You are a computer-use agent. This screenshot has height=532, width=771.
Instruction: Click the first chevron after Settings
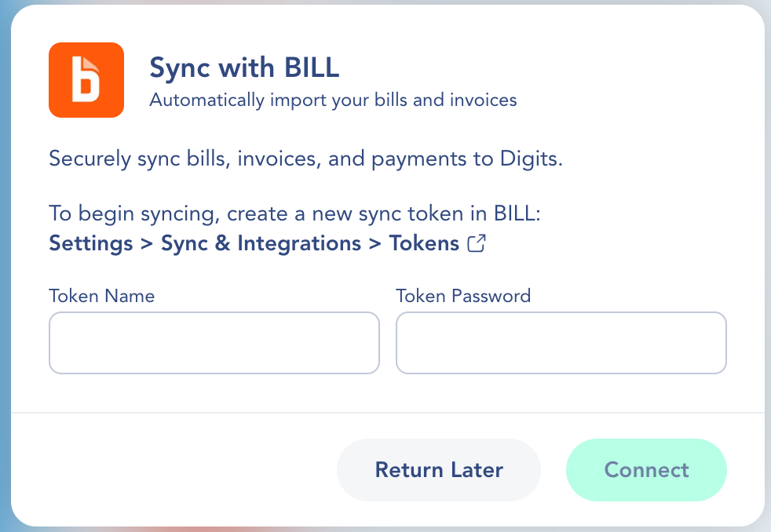tap(147, 243)
